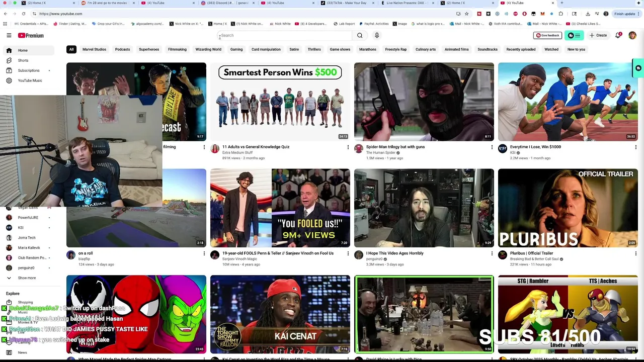Select the Podcasts chip
The image size is (644, 362).
(x=122, y=49)
